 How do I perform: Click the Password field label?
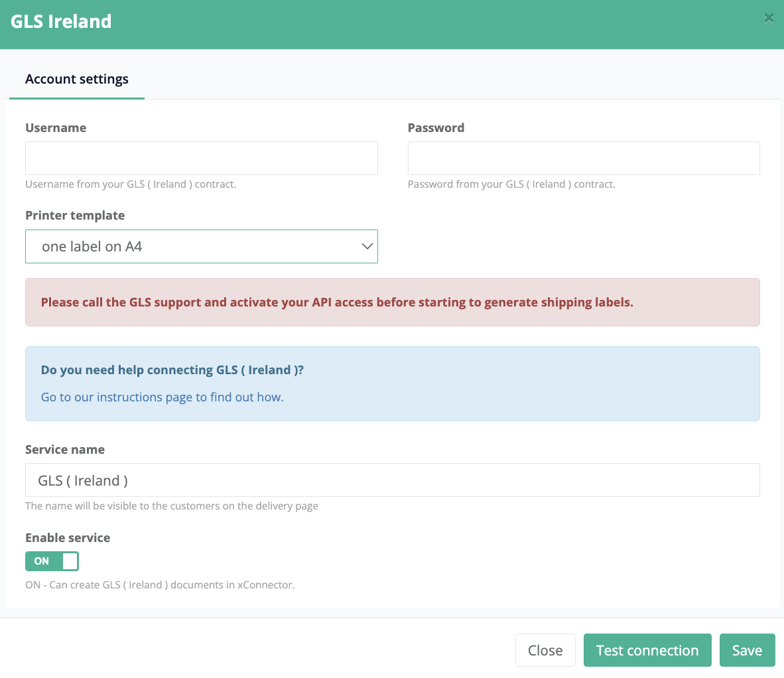pyautogui.click(x=436, y=128)
